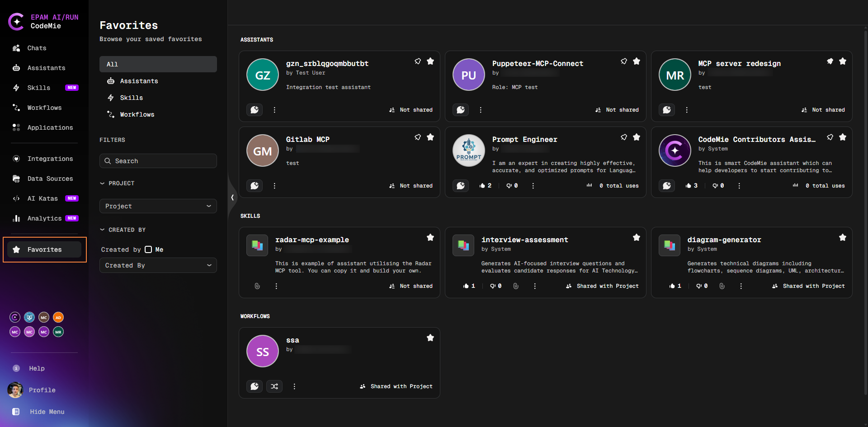Select the All filter tab
This screenshot has width=868, height=427.
tap(158, 64)
